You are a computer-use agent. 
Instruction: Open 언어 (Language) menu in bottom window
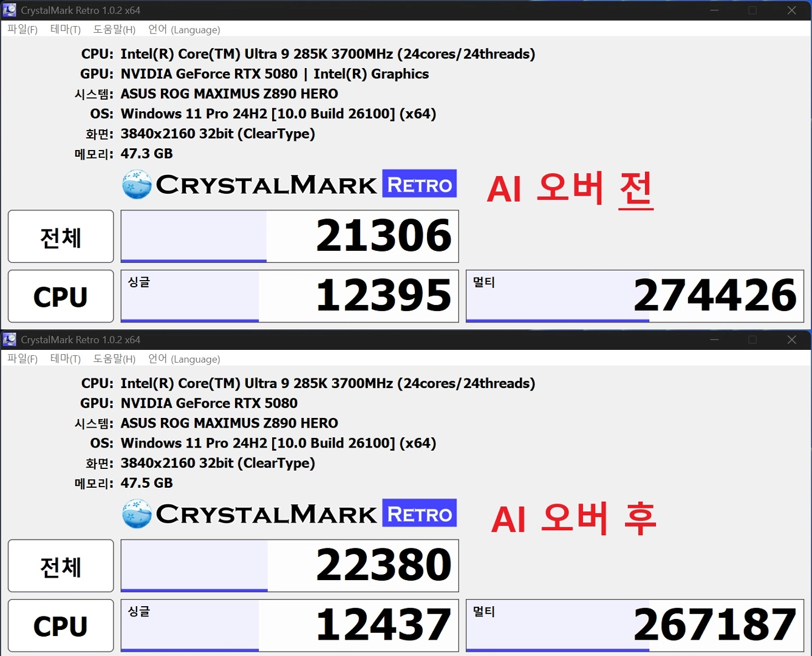pyautogui.click(x=184, y=359)
